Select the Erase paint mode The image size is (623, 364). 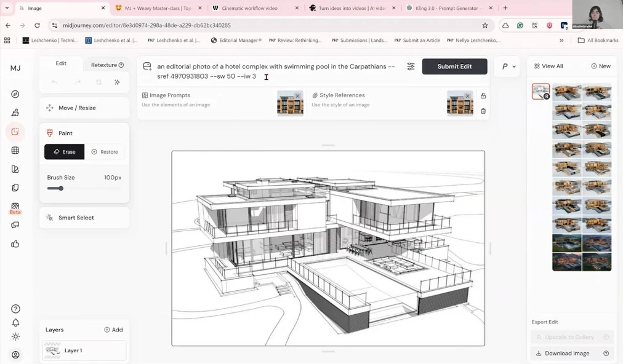click(64, 152)
